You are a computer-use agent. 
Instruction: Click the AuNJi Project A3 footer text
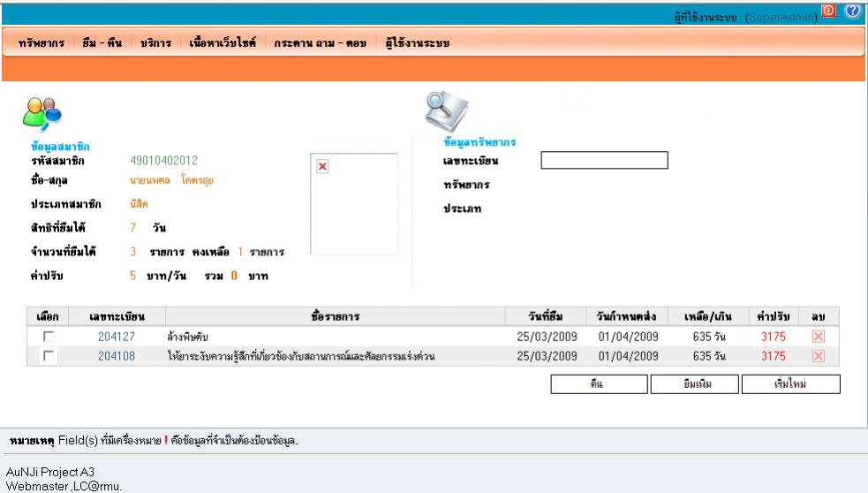click(50, 472)
